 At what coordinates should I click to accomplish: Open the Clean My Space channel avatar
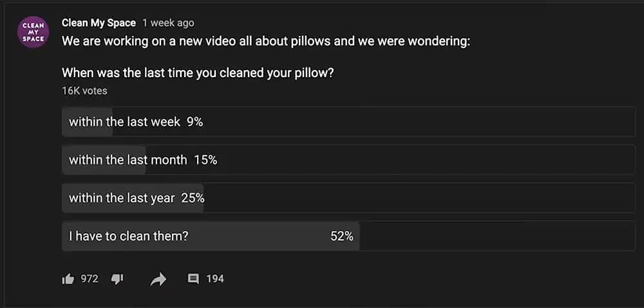tap(33, 33)
